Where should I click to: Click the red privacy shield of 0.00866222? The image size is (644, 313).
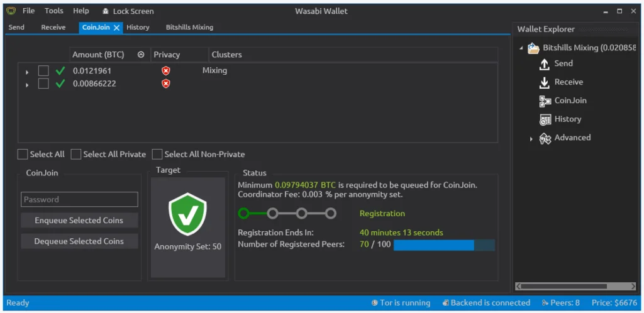pyautogui.click(x=166, y=84)
